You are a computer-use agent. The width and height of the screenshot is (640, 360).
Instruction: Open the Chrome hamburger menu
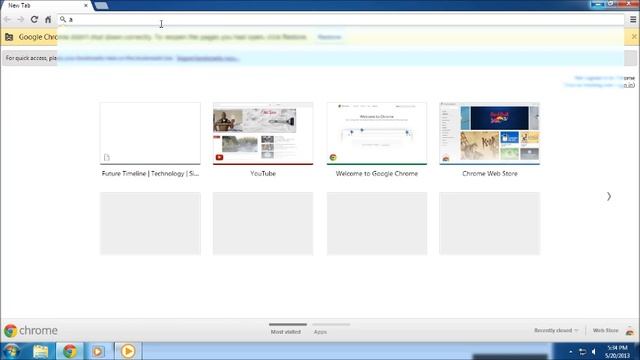tap(633, 19)
